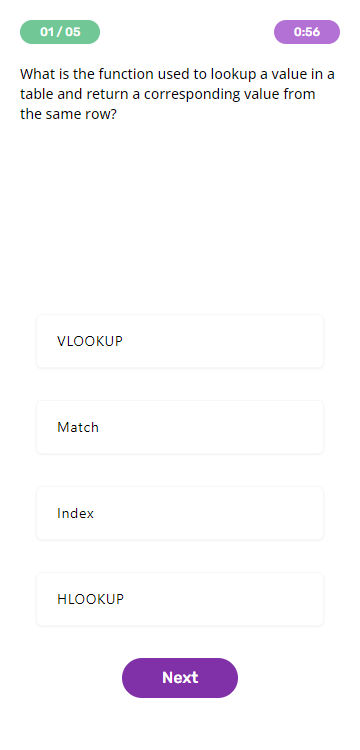Click the purple Next button
The width and height of the screenshot is (360, 750).
tap(180, 678)
